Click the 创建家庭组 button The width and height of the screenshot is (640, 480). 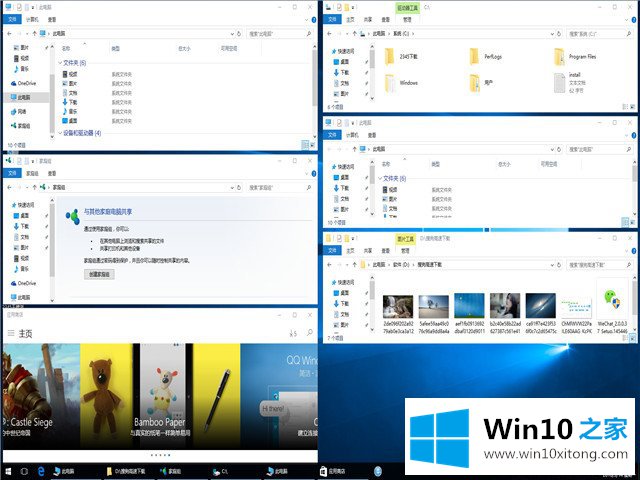[99, 274]
